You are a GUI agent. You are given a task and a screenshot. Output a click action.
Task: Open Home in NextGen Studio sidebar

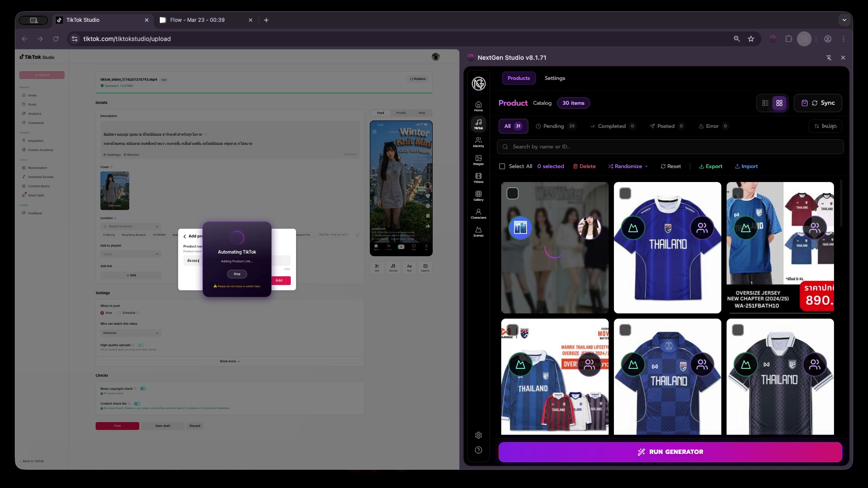pyautogui.click(x=479, y=106)
